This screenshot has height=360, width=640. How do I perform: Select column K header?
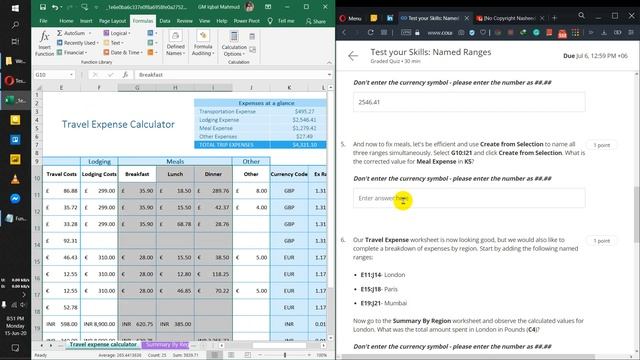click(289, 87)
